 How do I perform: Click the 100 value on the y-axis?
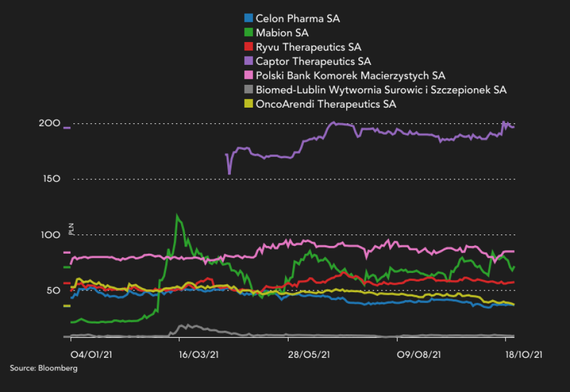click(51, 234)
